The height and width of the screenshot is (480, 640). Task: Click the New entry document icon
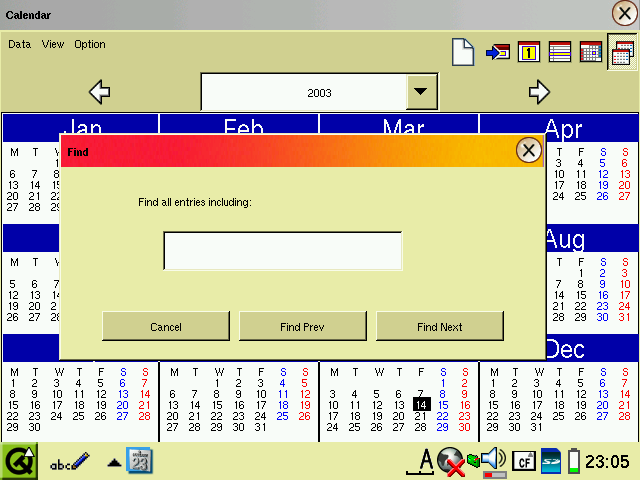[462, 52]
